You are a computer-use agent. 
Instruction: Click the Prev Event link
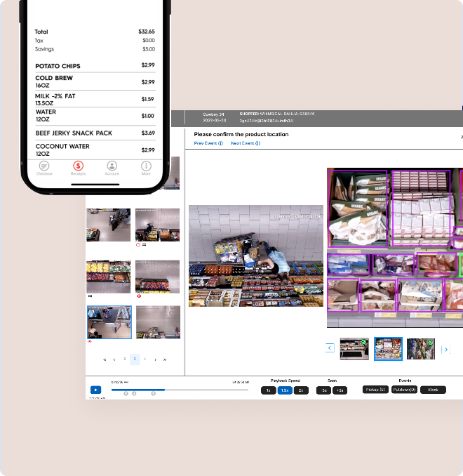[208, 143]
